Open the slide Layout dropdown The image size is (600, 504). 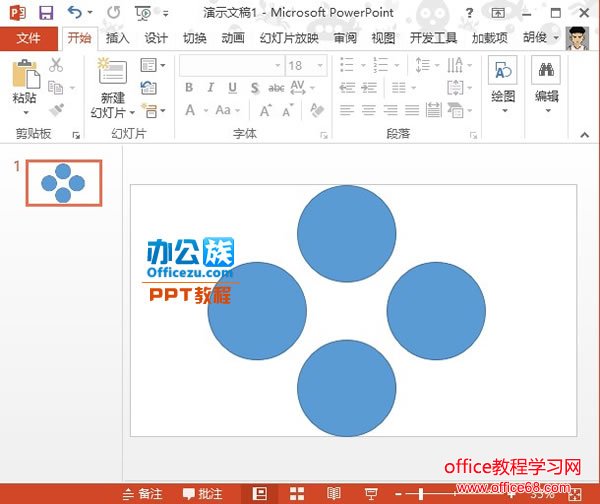[153, 65]
